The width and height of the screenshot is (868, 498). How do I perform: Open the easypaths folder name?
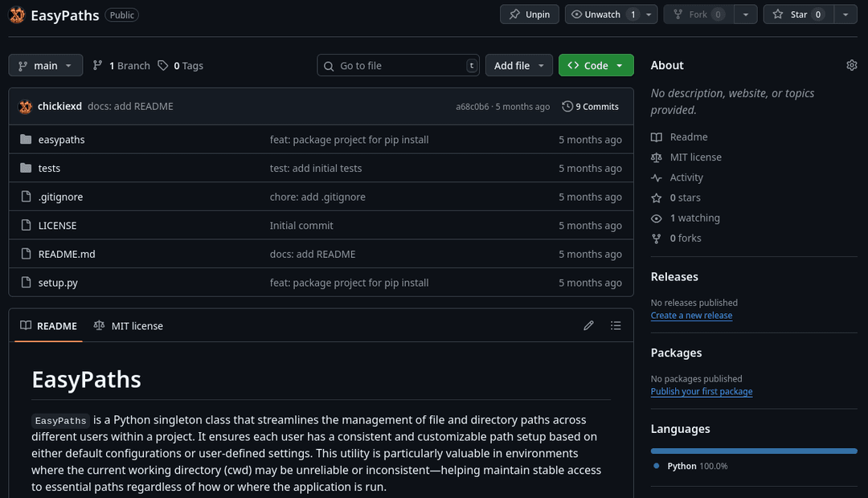pos(61,140)
